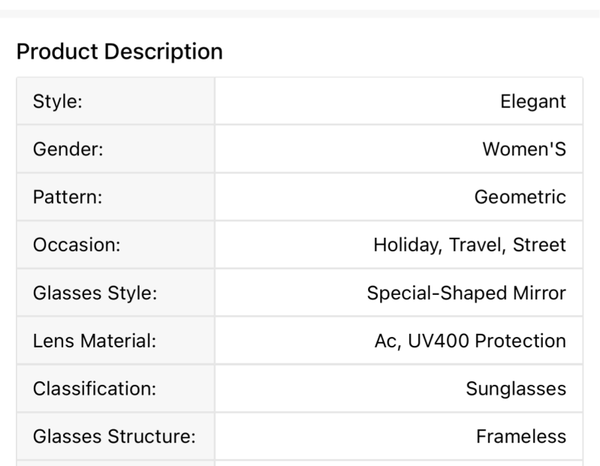Viewport: 600px width, 466px height.
Task: Click the Frameless structure value
Action: (521, 437)
